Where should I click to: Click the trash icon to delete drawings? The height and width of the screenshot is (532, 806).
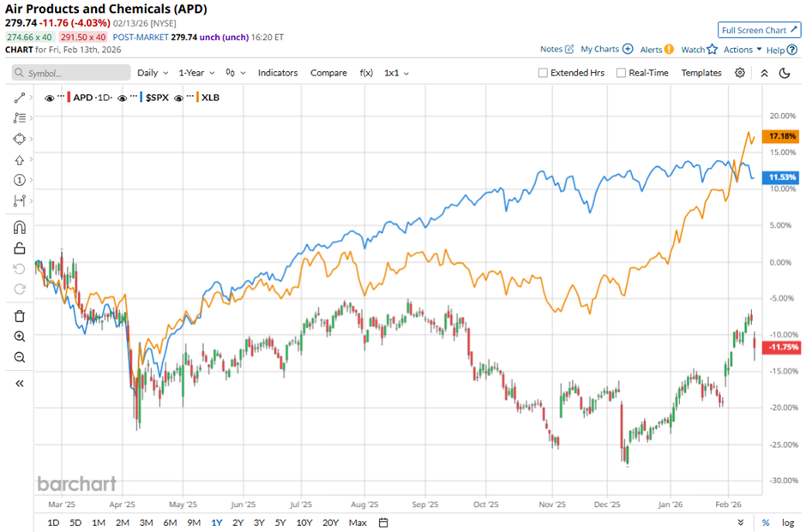[x=19, y=316]
